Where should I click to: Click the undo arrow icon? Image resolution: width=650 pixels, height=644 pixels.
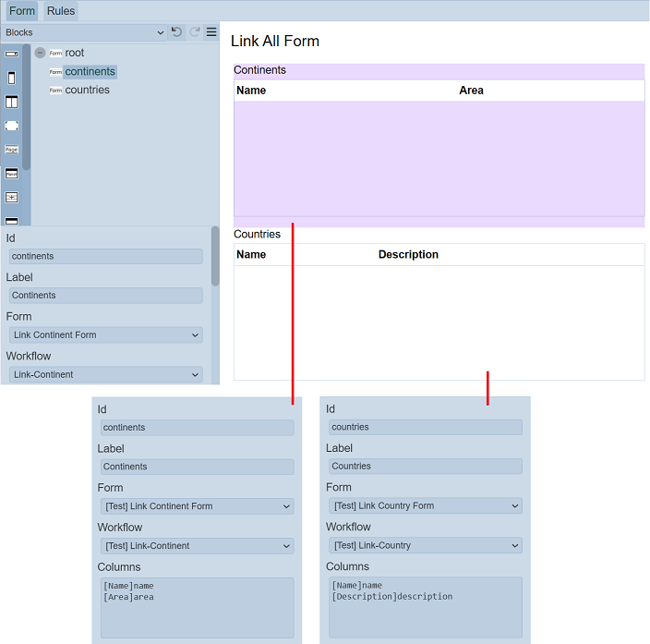pos(177,32)
